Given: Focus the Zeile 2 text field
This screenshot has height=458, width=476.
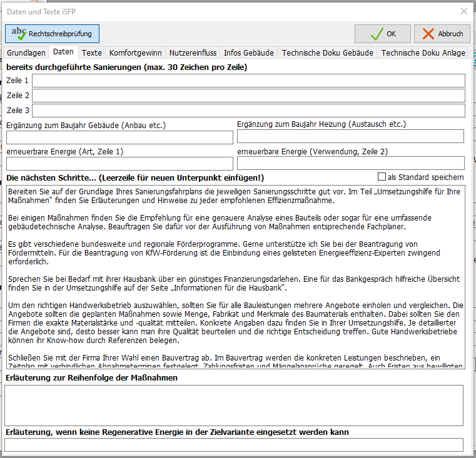Looking at the screenshot, I should click(248, 96).
